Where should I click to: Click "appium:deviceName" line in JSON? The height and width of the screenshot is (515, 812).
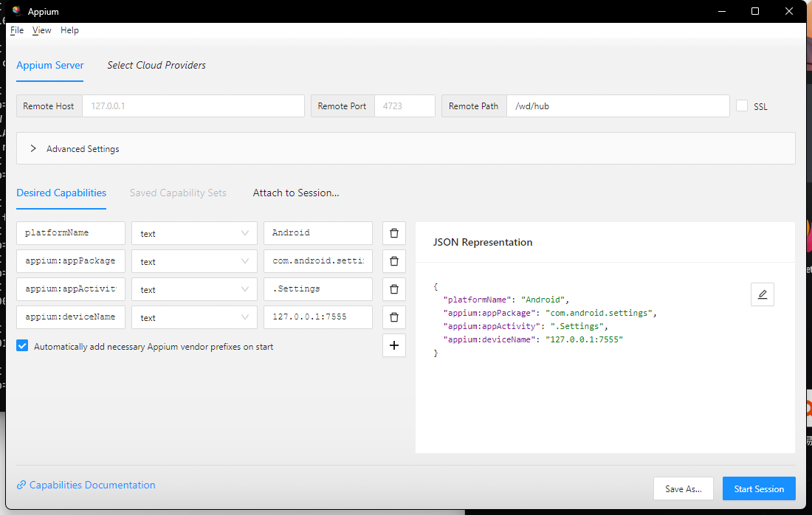pyautogui.click(x=533, y=340)
